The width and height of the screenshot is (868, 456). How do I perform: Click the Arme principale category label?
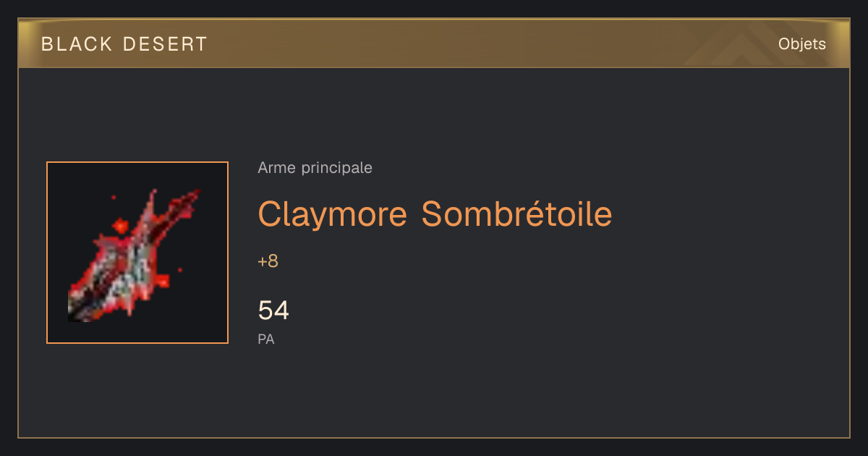(315, 168)
